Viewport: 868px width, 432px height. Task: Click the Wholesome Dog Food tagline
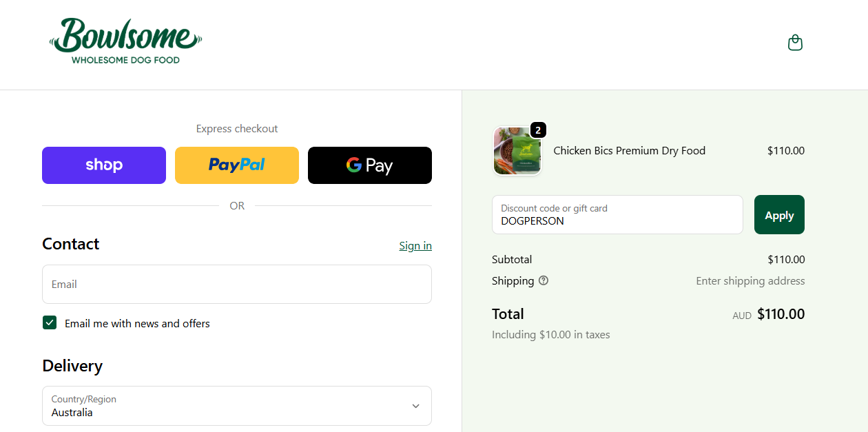pyautogui.click(x=125, y=60)
